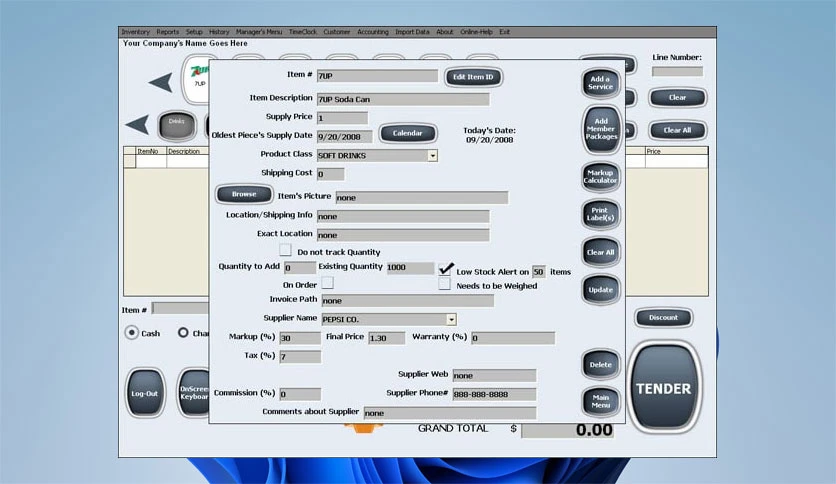Image resolution: width=836 pixels, height=484 pixels.
Task: Check the Needs to be Weighed box
Action: click(x=444, y=283)
